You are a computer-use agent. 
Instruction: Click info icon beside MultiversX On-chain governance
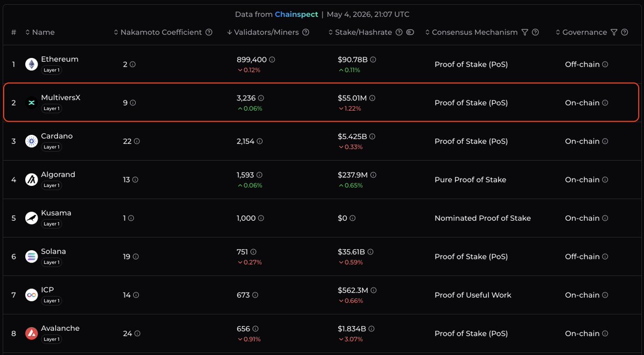click(605, 103)
